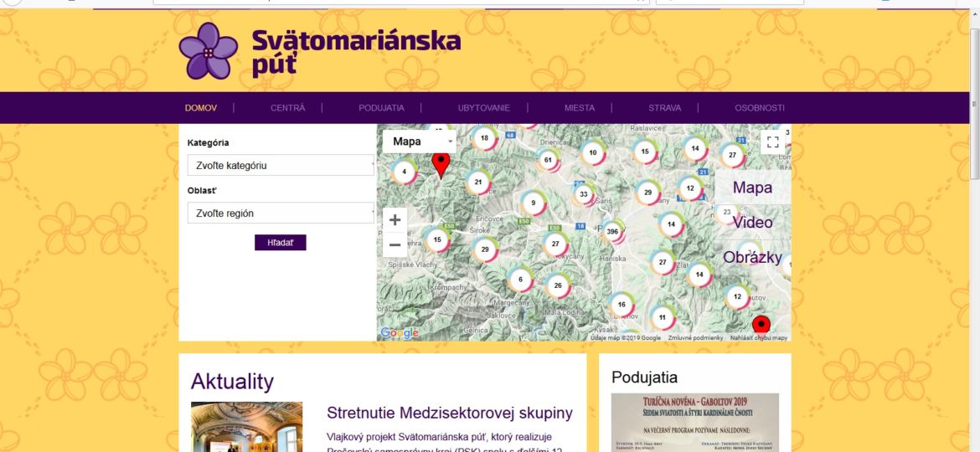Expand the Zvoľte región dropdown
This screenshot has width=980, height=452.
(281, 213)
